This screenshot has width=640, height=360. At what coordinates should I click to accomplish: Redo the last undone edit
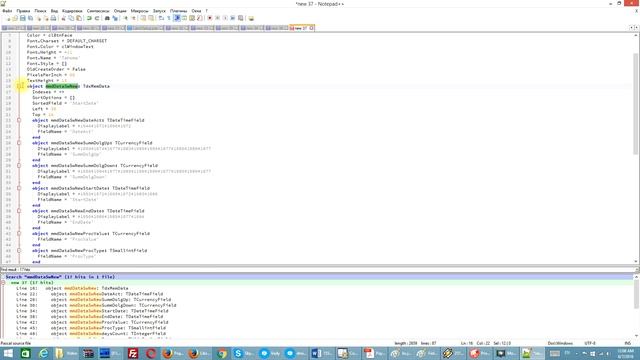(x=98, y=18)
